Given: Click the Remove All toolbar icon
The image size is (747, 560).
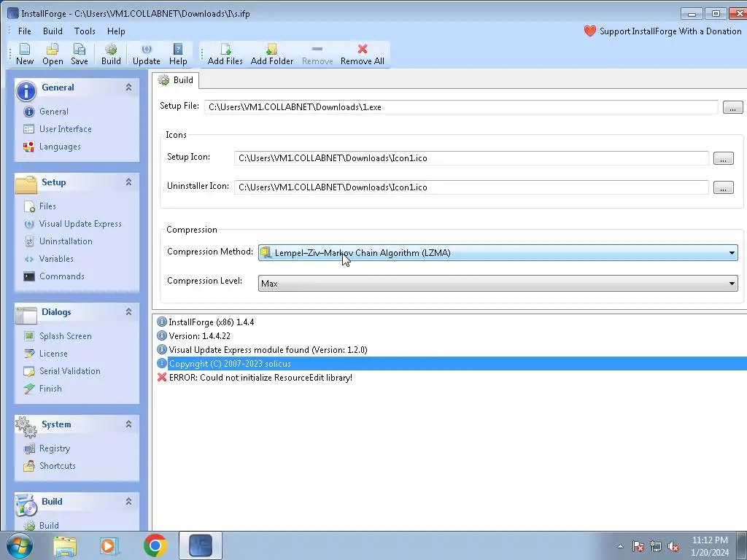Looking at the screenshot, I should pyautogui.click(x=362, y=54).
